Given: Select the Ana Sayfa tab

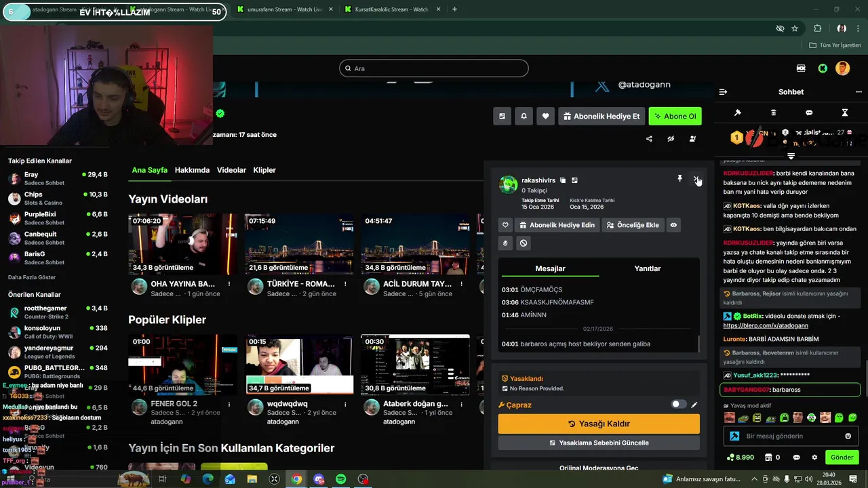Looking at the screenshot, I should 149,170.
